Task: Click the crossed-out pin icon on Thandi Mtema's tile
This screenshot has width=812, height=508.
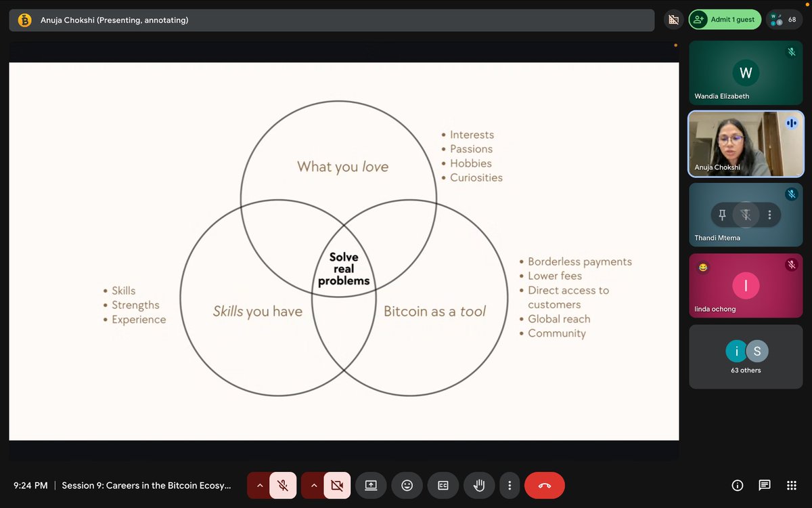Action: (746, 215)
